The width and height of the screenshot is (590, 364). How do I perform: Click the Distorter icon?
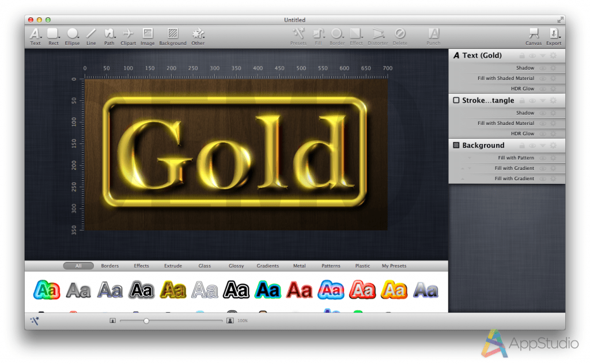click(378, 37)
